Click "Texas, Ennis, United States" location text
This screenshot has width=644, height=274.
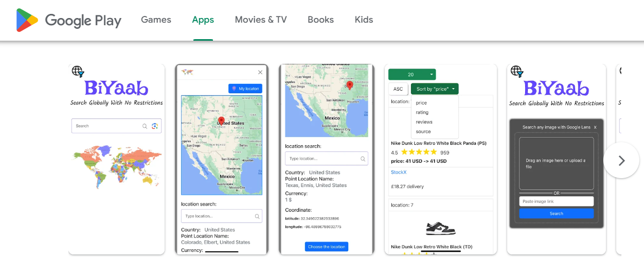[x=316, y=185]
